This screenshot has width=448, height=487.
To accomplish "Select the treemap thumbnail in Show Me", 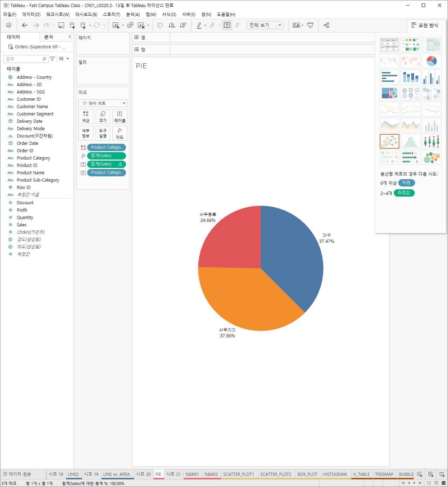I will coord(390,93).
